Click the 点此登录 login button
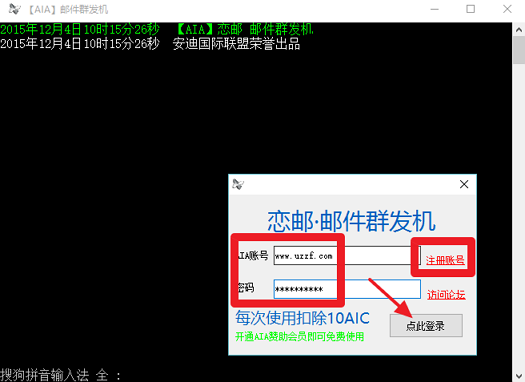525x382 pixels. tap(426, 325)
